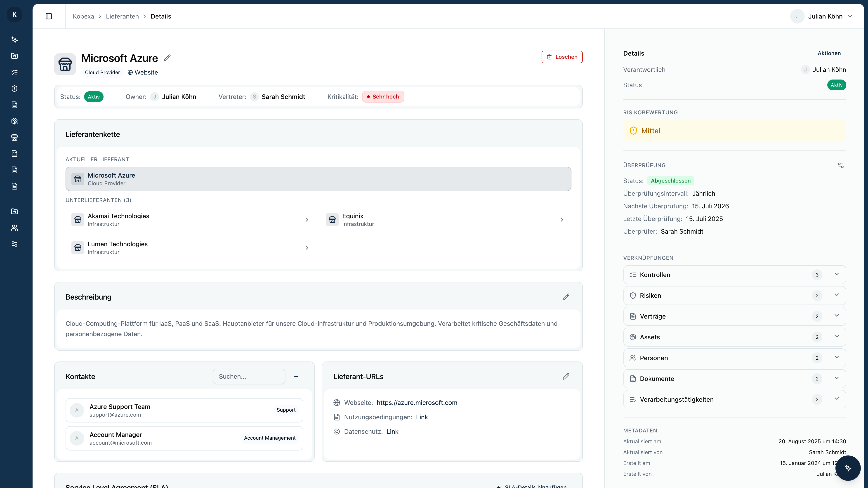Click the Kontakte search field
The width and height of the screenshot is (868, 488).
pyautogui.click(x=249, y=376)
